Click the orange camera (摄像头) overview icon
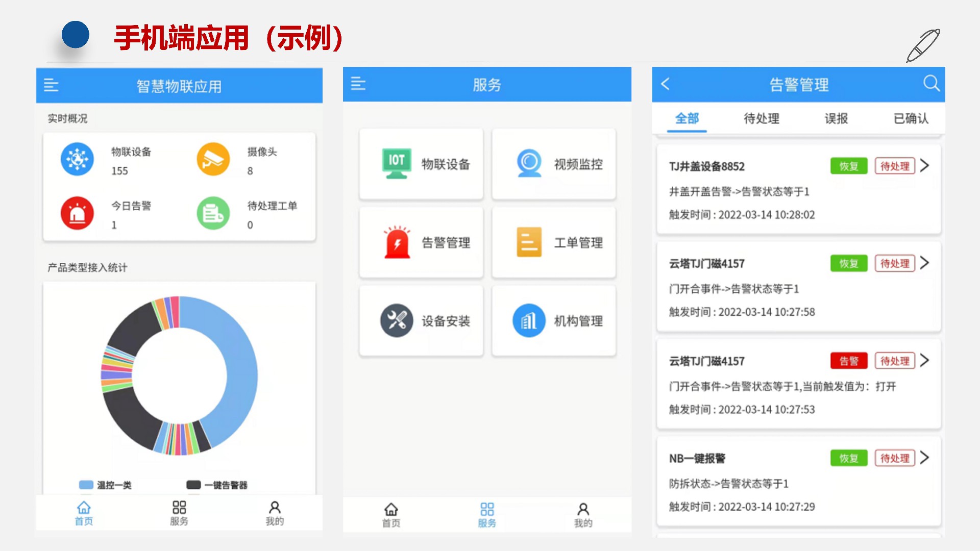Viewport: 980px width, 551px height. tap(213, 159)
